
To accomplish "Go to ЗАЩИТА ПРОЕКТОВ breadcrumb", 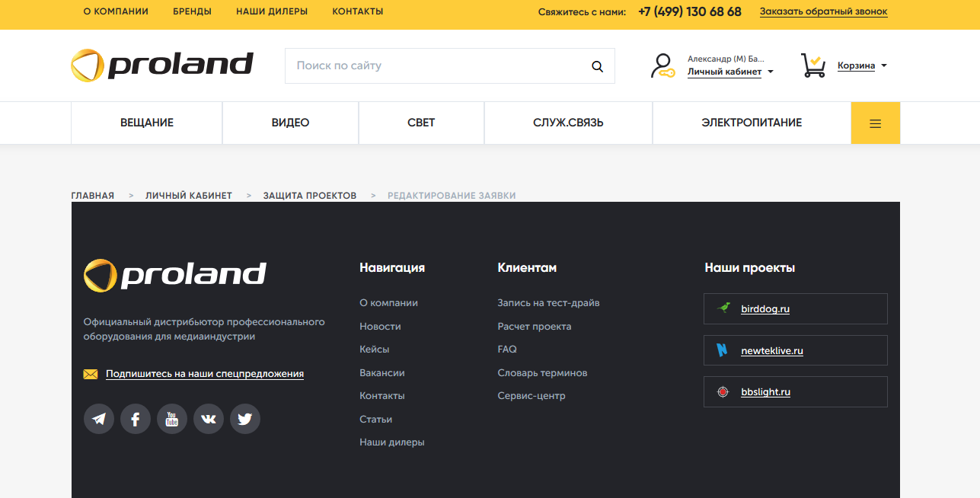I will pos(310,196).
